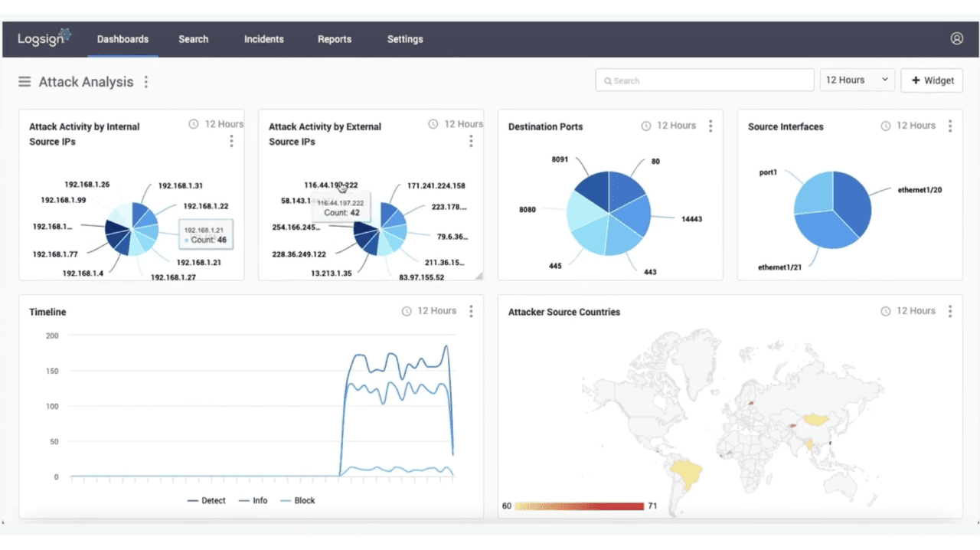Screen dimensions: 980x550
Task: Click the ethernet1/20 interface label
Action: click(x=920, y=189)
